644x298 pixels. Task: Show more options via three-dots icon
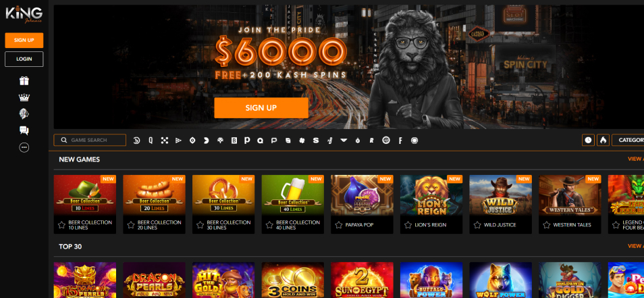coord(24,147)
